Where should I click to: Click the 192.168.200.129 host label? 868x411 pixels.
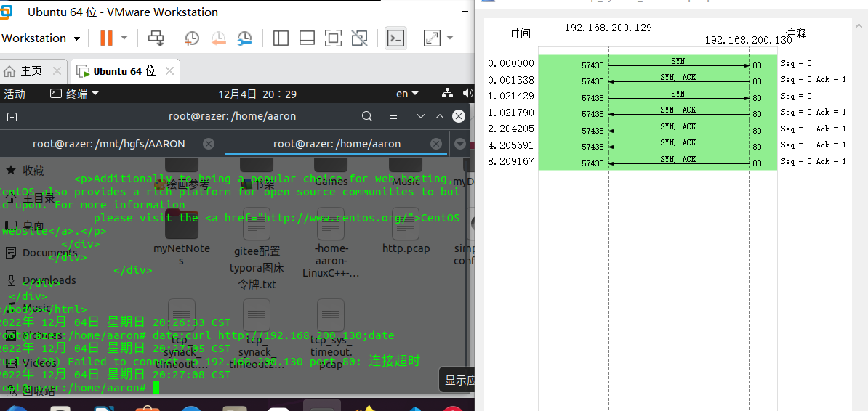pyautogui.click(x=608, y=28)
